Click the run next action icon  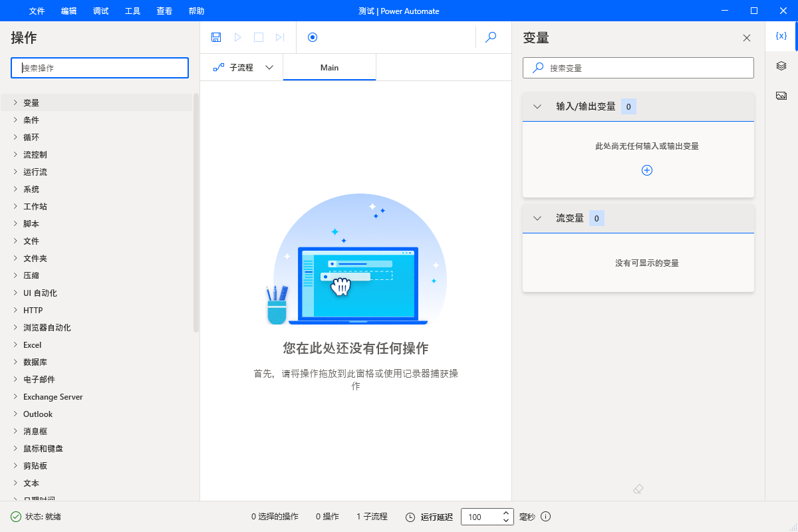[x=280, y=37]
